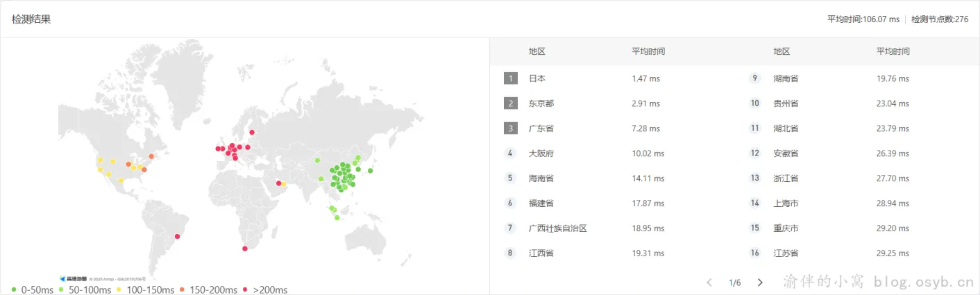The image size is (980, 295).
Task: Click rank 9 badge for 湖南省
Action: point(755,78)
